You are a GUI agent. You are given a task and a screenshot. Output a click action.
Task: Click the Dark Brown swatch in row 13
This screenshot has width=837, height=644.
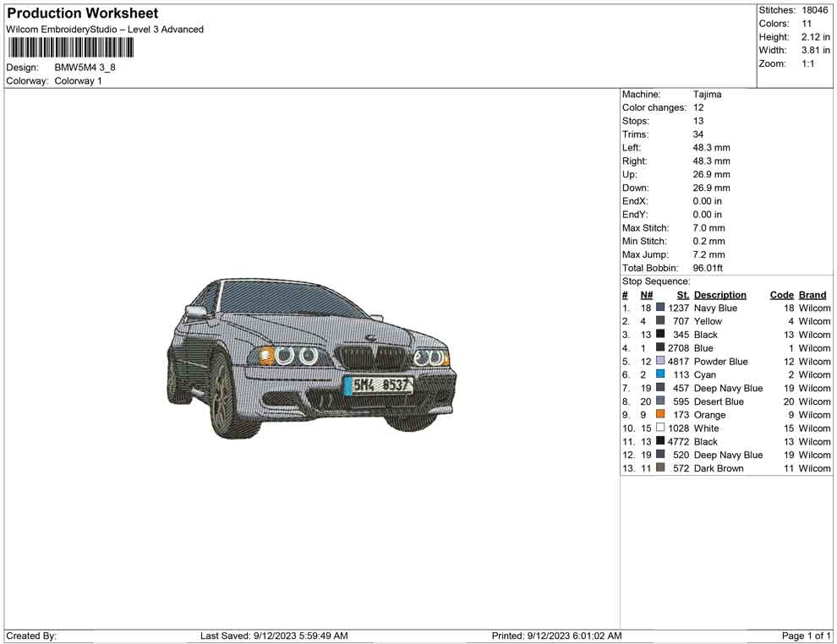coord(660,467)
